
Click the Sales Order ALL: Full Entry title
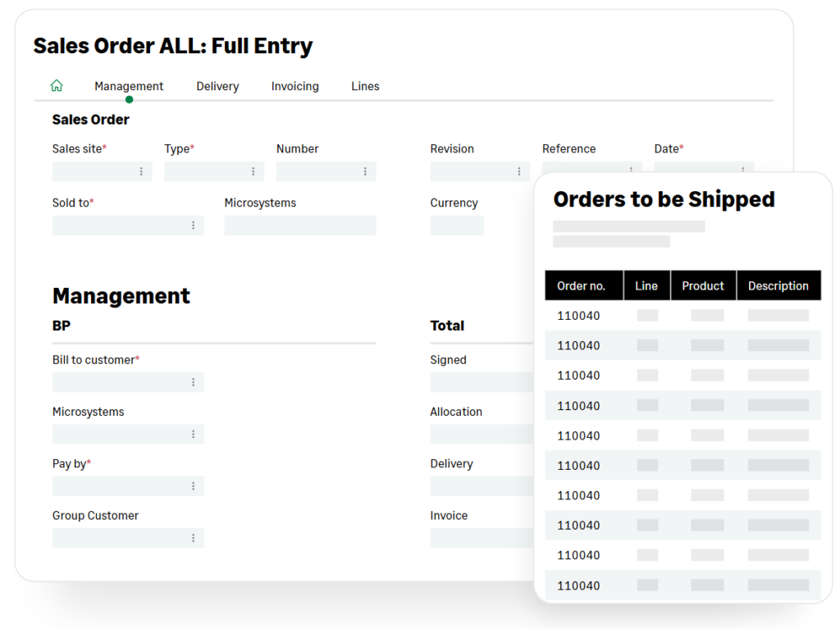click(173, 46)
